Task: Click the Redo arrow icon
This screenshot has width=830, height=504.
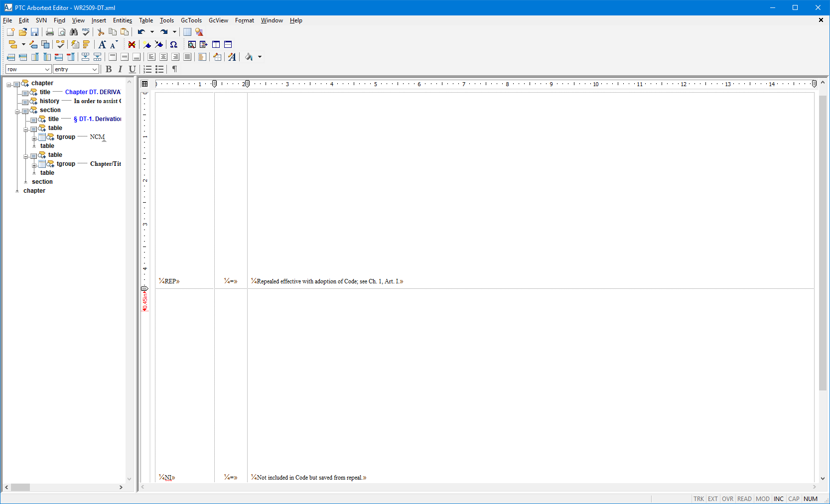Action: 164,32
